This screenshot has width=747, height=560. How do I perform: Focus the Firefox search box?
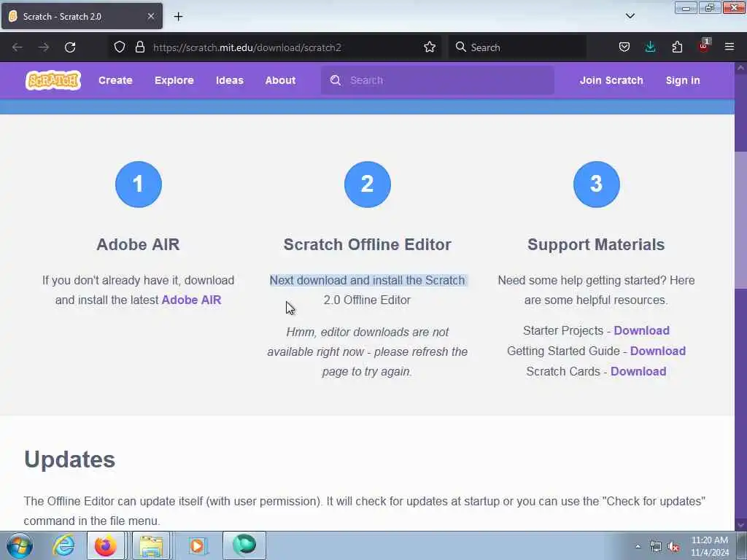(517, 47)
